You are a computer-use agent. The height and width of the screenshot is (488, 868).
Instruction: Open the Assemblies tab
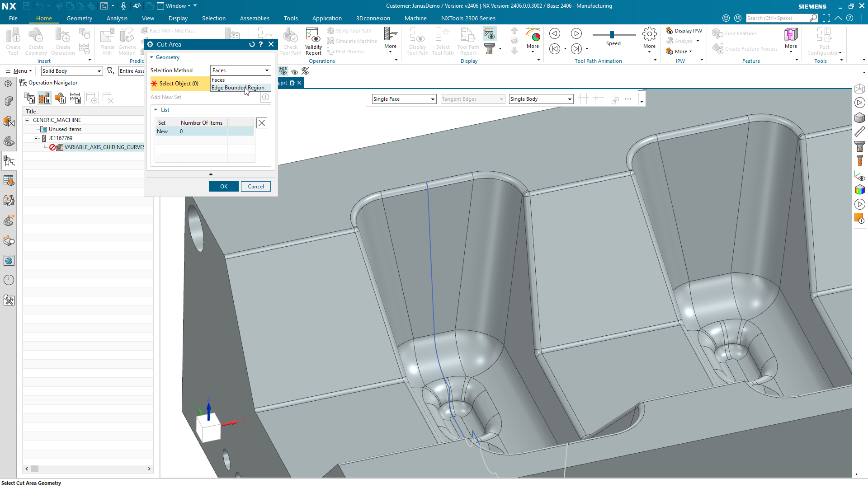pyautogui.click(x=255, y=18)
